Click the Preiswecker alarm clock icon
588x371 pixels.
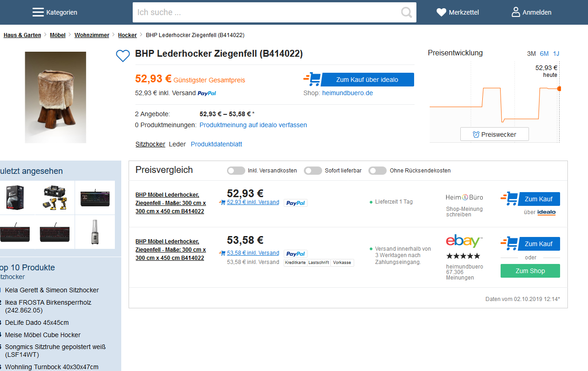pyautogui.click(x=476, y=134)
